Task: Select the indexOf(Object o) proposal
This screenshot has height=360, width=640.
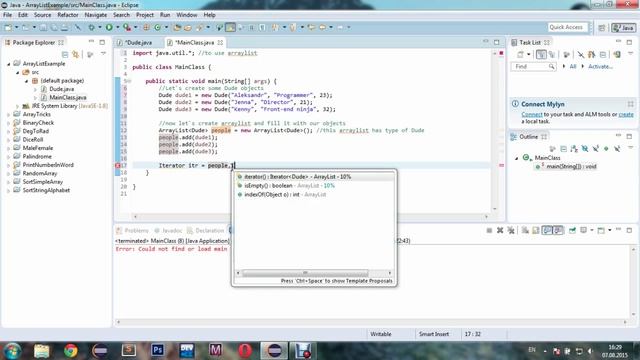Action: point(314,195)
